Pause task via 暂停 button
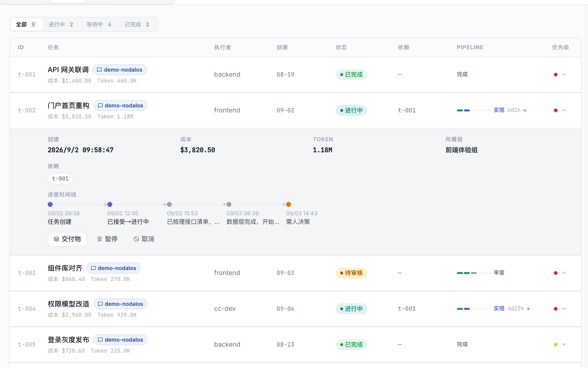This screenshot has width=588, height=368. pyautogui.click(x=107, y=239)
